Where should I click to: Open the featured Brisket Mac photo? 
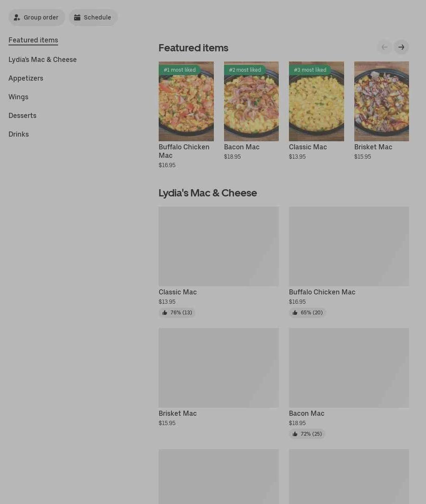(x=381, y=101)
